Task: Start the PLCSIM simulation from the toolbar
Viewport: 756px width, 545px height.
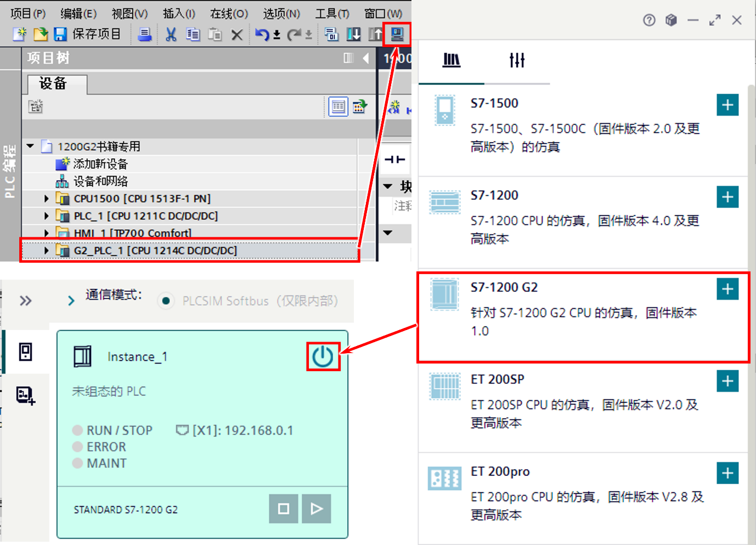Action: [396, 34]
